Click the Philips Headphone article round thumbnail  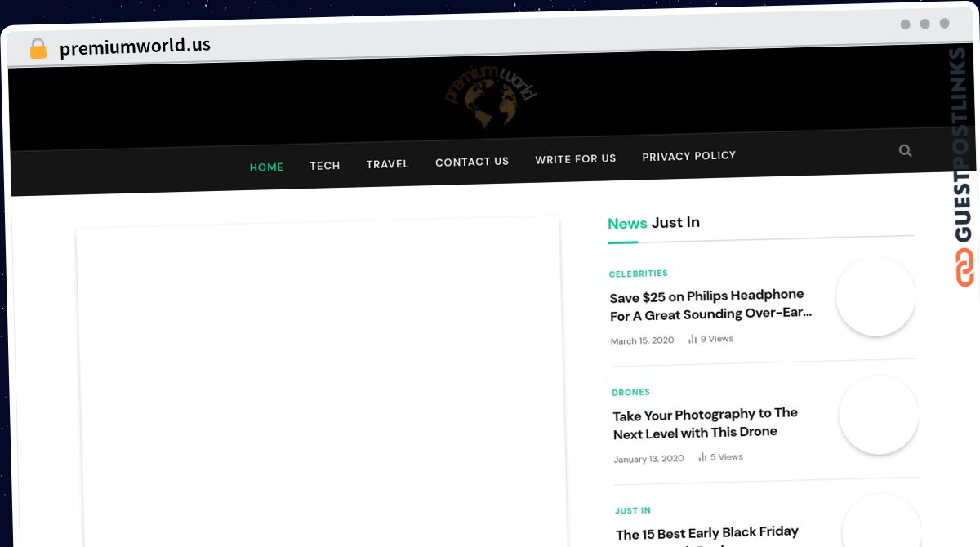(876, 296)
